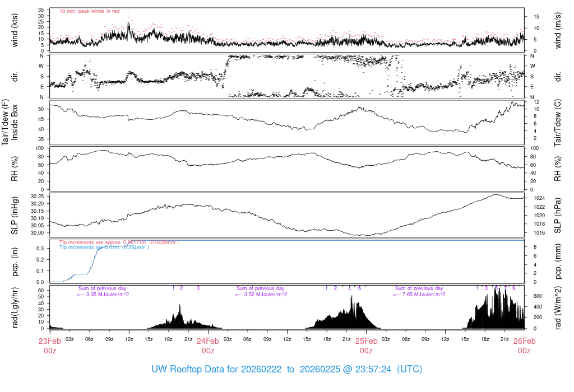Click the 1024 hPa tick label

539,198
